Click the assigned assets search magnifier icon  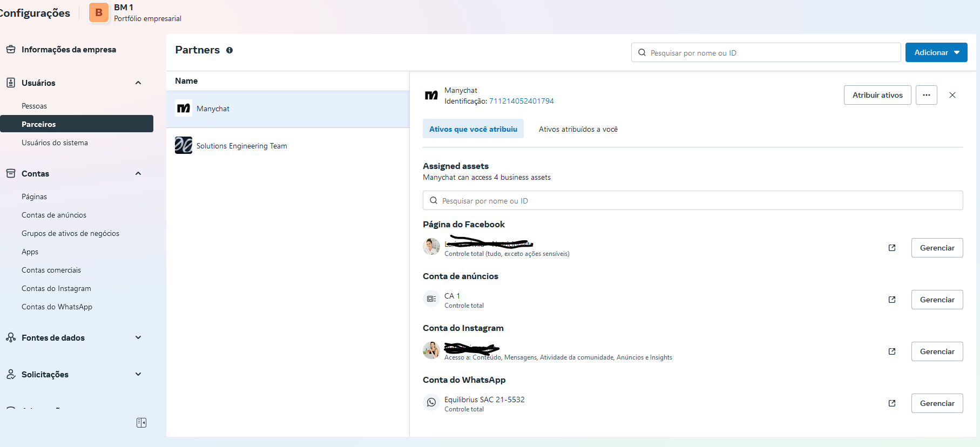pos(434,200)
